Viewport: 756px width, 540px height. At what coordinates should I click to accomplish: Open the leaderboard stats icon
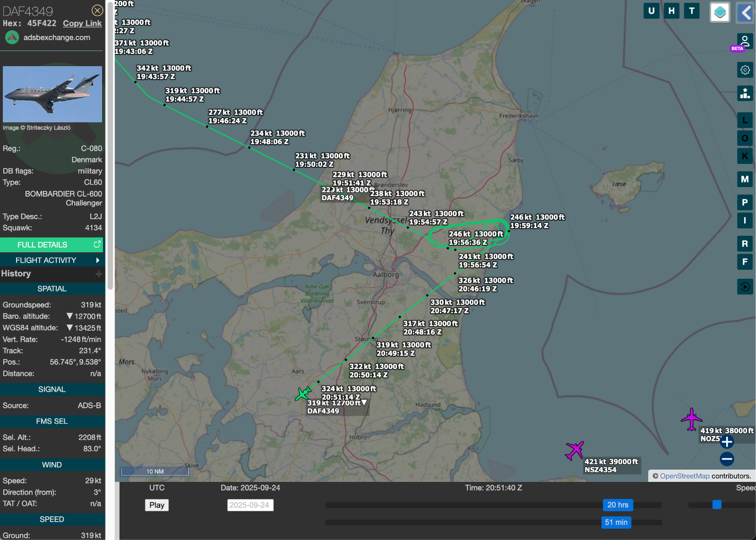pos(745,93)
